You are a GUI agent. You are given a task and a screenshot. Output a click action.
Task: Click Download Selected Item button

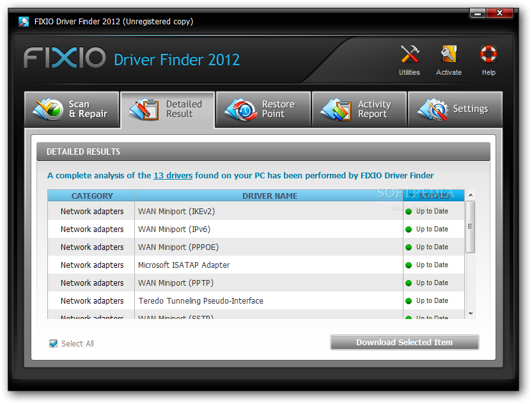pyautogui.click(x=404, y=342)
